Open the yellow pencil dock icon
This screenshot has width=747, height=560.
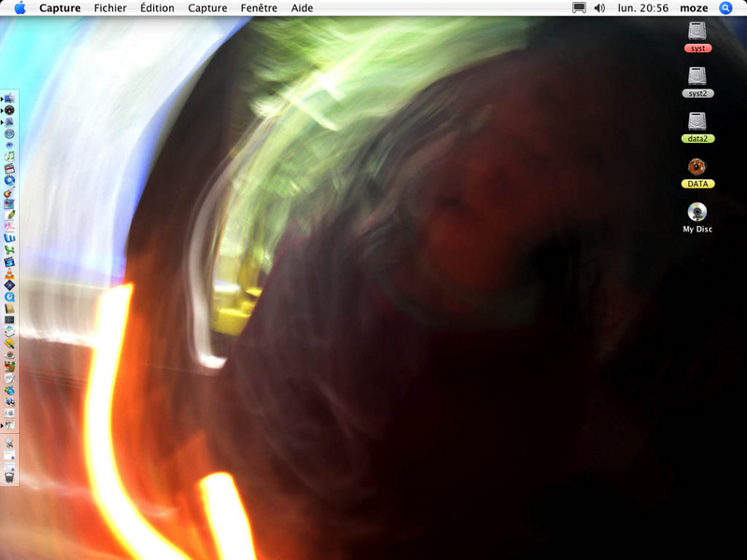click(x=9, y=343)
